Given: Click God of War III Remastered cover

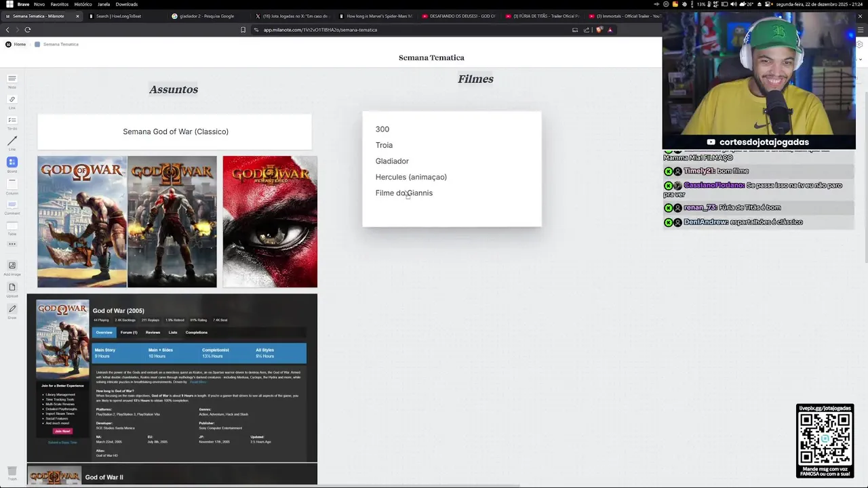Looking at the screenshot, I should point(270,222).
